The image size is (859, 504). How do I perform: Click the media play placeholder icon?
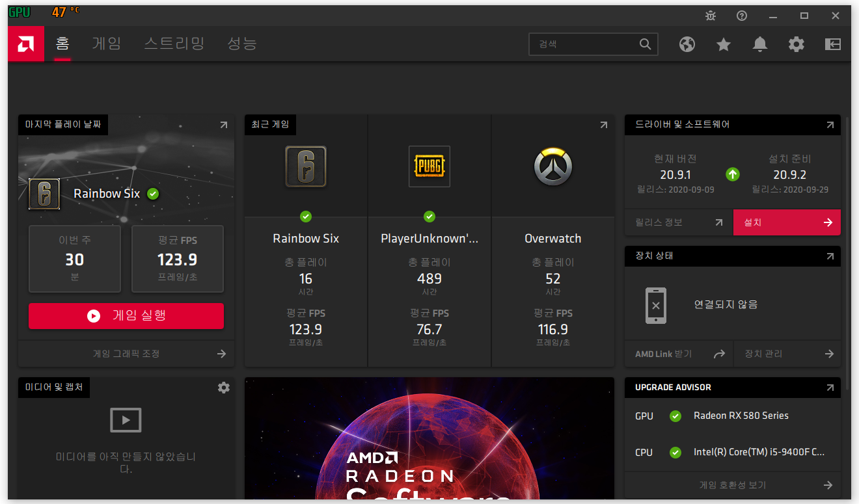(126, 420)
